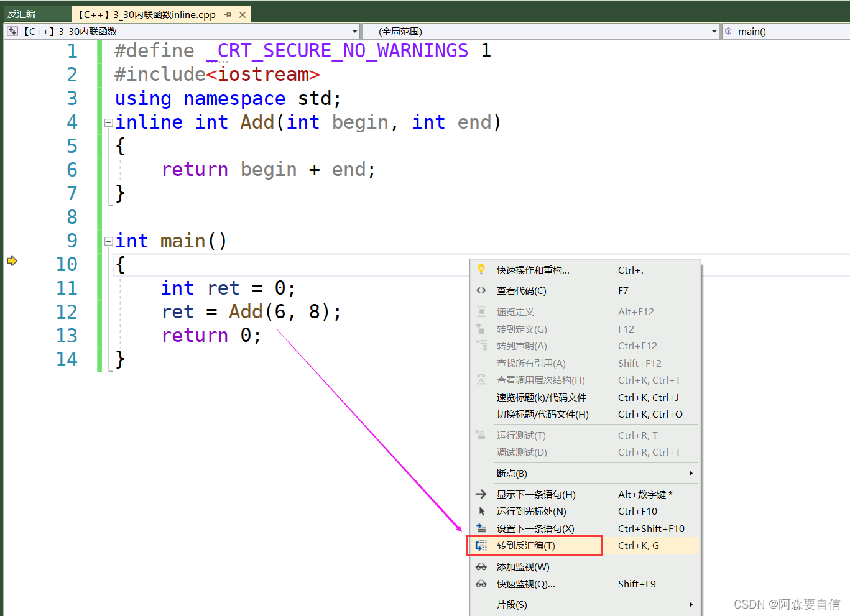This screenshot has width=850, height=616.
Task: Open the main() member dropdown
Action: (x=786, y=31)
